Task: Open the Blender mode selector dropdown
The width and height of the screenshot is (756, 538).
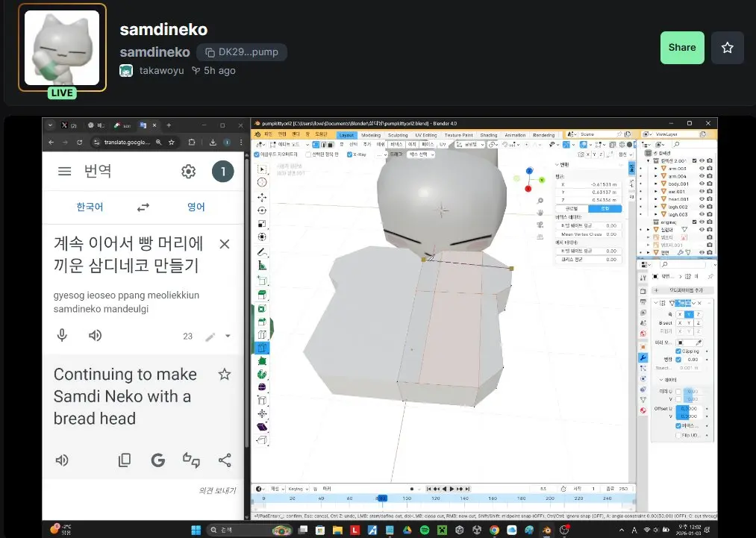Action: (290, 144)
